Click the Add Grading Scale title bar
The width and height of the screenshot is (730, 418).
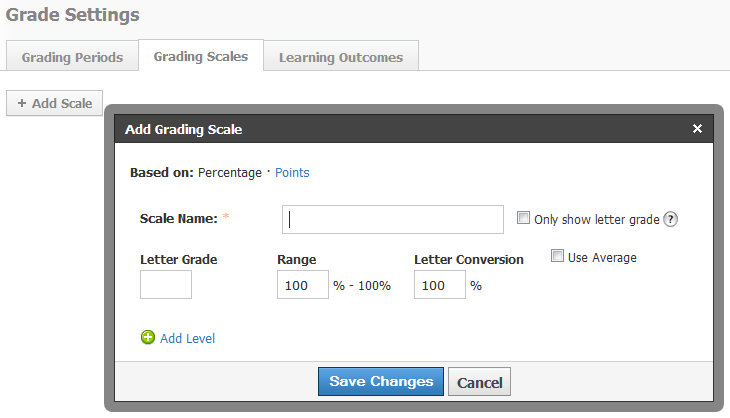coord(400,129)
